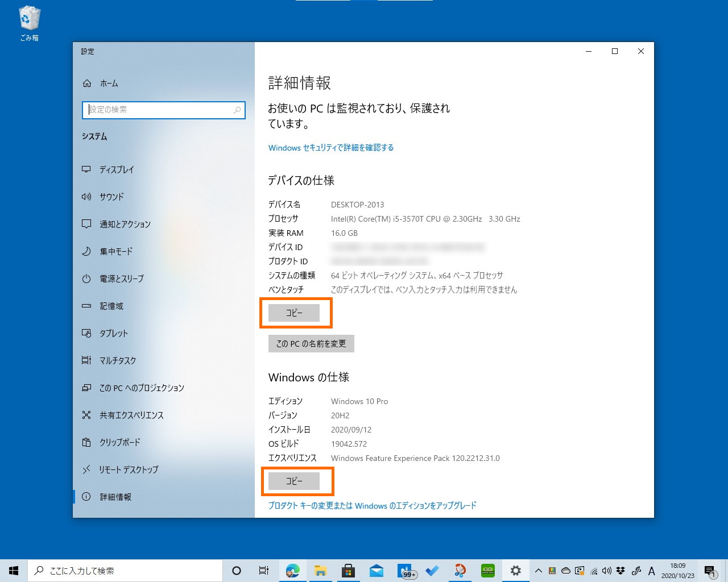Open the volume control from the taskbar
The width and height of the screenshot is (728, 582).
[x=606, y=571]
